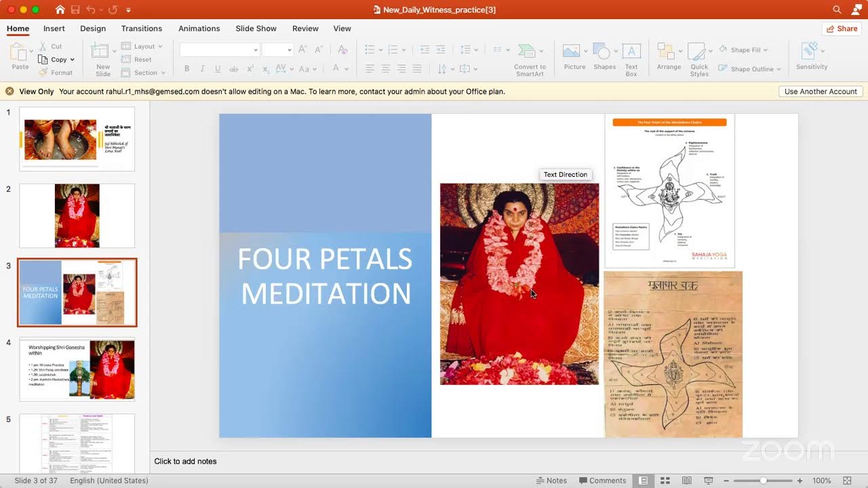Screen dimensions: 868x488
Task: Toggle Align Left
Action: pos(370,68)
